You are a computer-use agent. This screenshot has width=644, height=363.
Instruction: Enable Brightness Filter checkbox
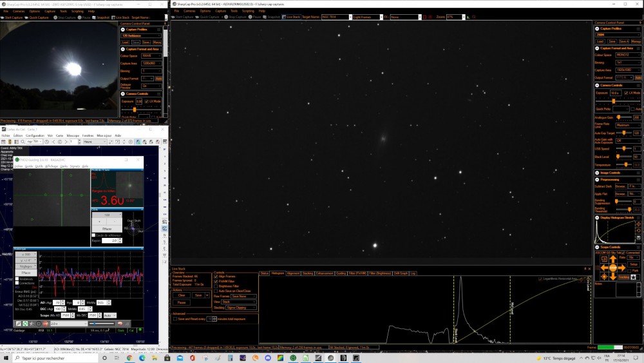pyautogui.click(x=216, y=286)
